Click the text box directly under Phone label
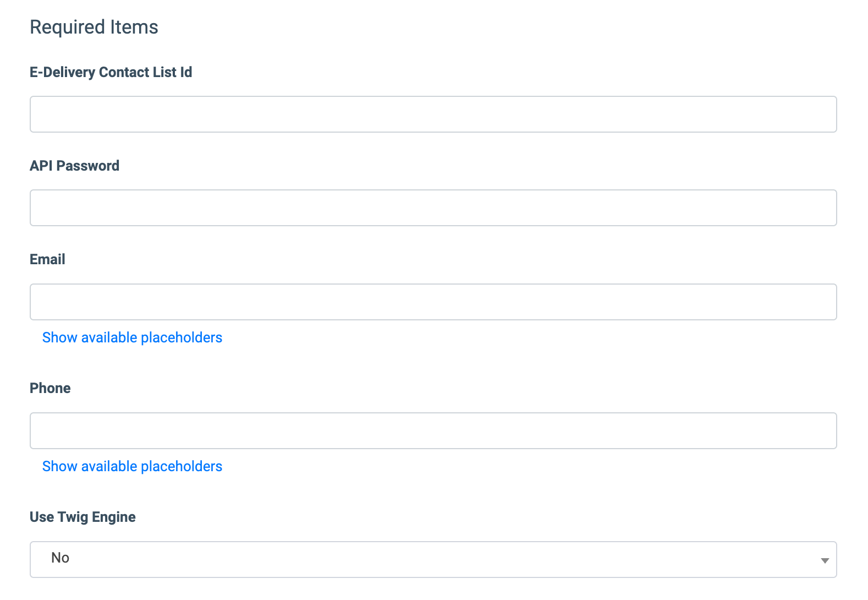 coord(433,431)
